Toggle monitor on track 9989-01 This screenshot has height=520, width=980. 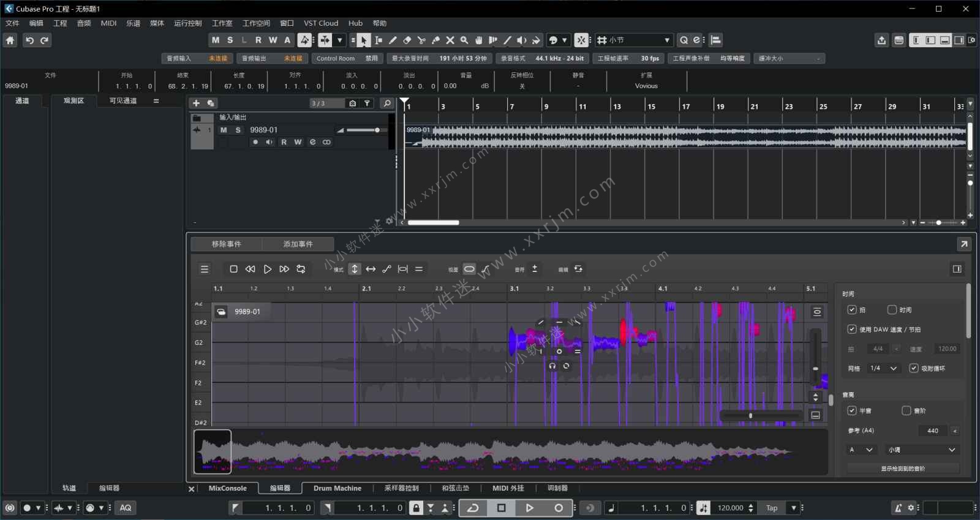click(x=269, y=142)
